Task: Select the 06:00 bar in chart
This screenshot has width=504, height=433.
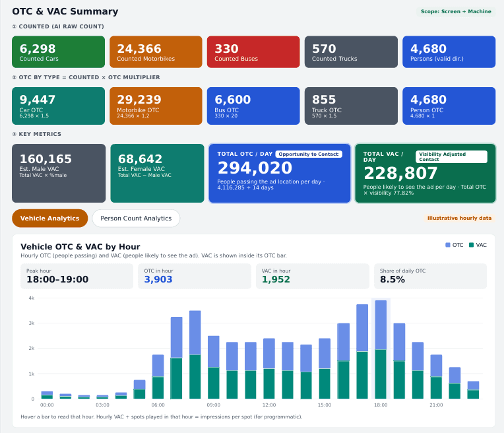Action: (x=158, y=377)
